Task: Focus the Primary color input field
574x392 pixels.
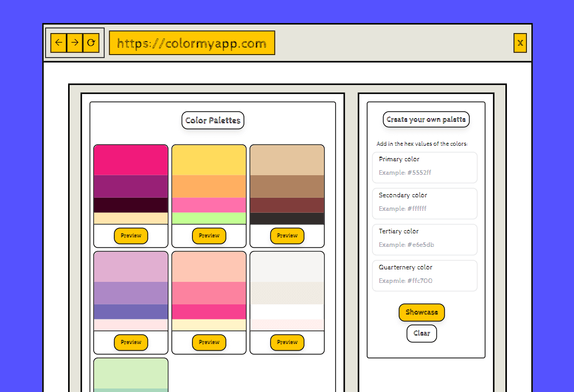Action: point(425,173)
